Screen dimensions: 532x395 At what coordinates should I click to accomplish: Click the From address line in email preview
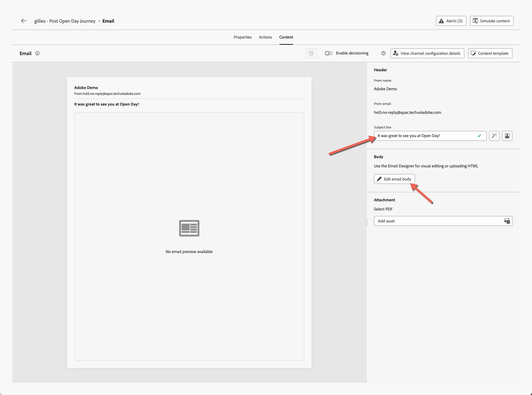107,94
